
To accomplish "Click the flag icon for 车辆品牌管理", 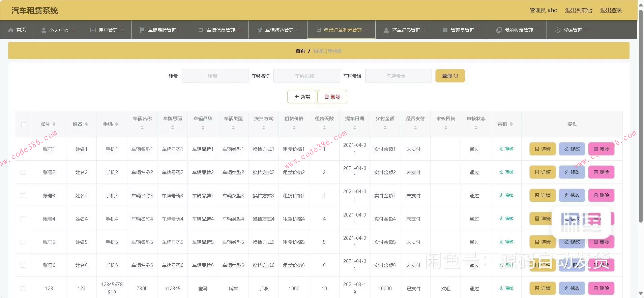I will click(142, 30).
